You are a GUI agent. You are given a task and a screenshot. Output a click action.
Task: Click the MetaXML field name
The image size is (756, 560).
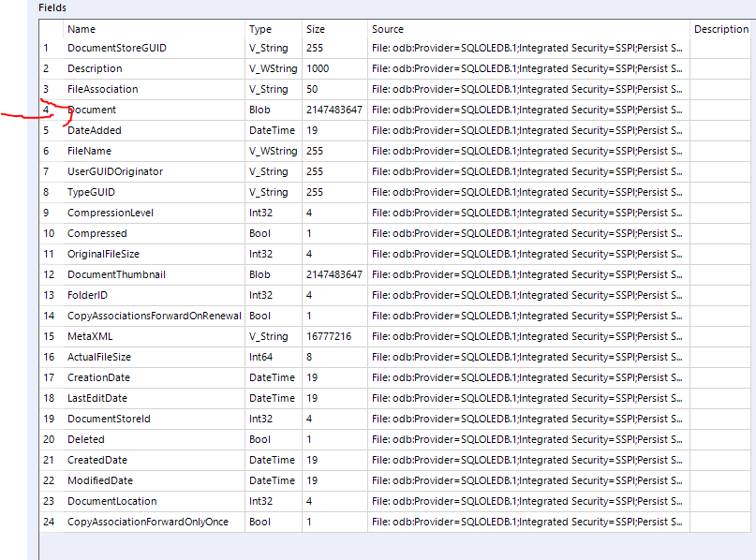pos(89,336)
